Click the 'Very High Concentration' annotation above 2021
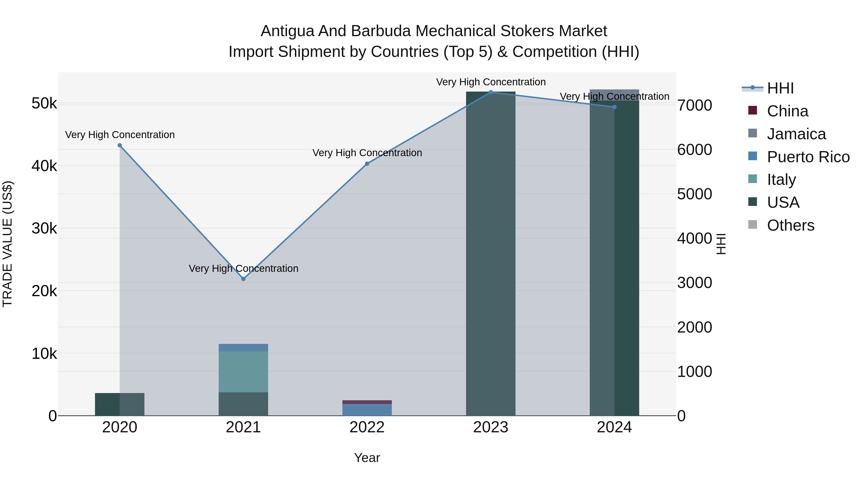This screenshot has width=868, height=488. point(243,268)
